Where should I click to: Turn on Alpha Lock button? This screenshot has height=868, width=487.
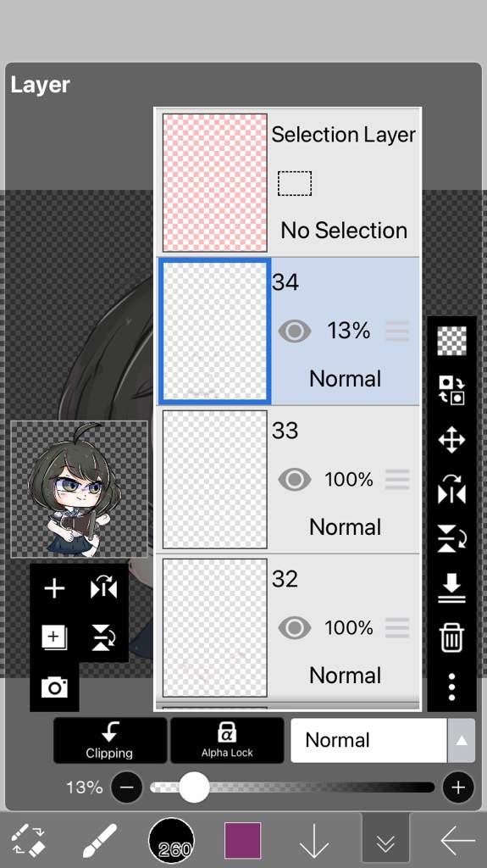(227, 740)
